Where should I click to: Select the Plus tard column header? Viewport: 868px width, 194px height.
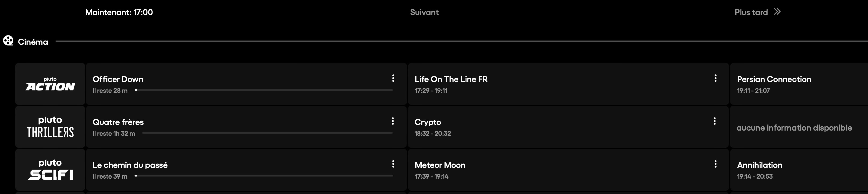point(751,12)
